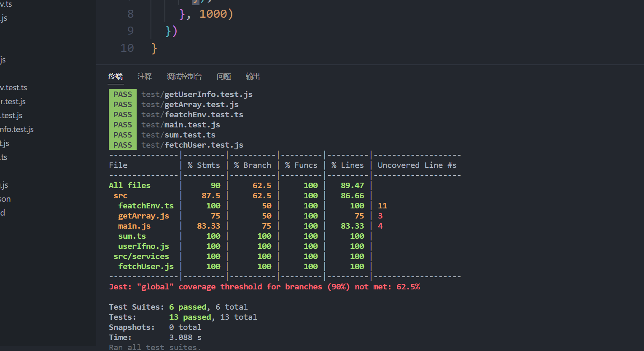
Task: Click 83.33 statements value for main.js
Action: pyautogui.click(x=209, y=226)
